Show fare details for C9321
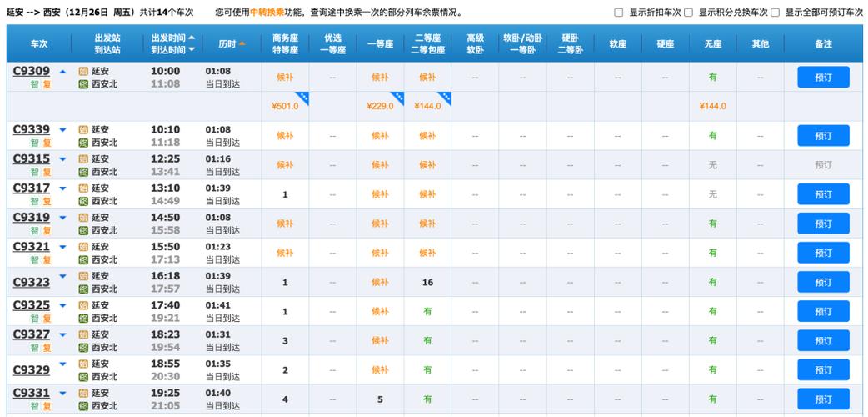This screenshot has height=417, width=868. 62,248
